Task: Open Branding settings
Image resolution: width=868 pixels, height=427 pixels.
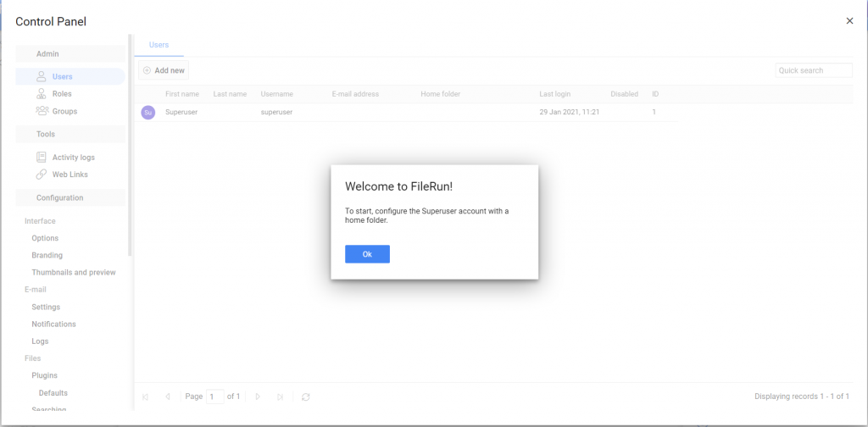Action: click(x=47, y=255)
